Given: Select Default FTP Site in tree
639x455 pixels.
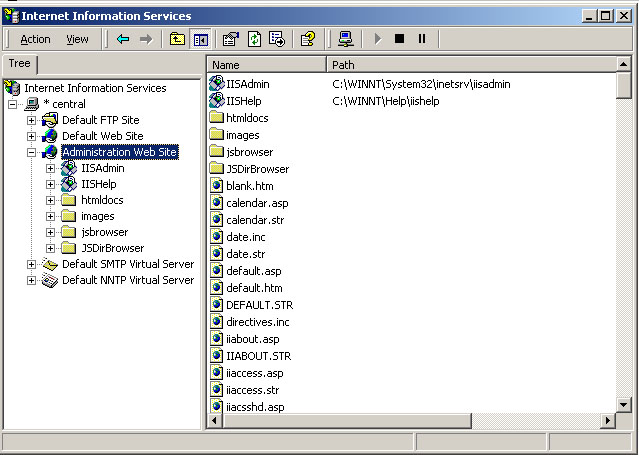Looking at the screenshot, I should click(101, 120).
